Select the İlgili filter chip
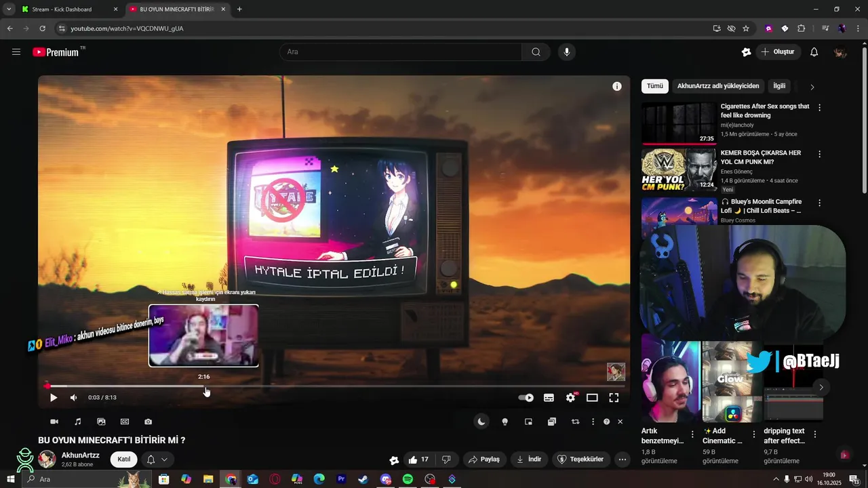Image resolution: width=868 pixels, height=488 pixels. [779, 86]
